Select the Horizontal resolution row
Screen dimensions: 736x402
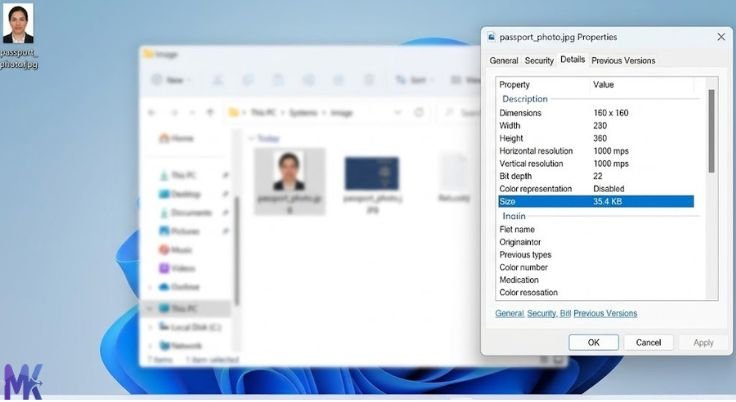[596, 151]
